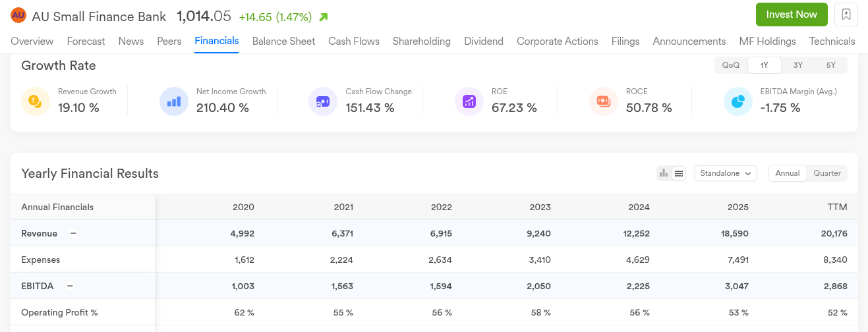
Task: Select the QoQ growth period
Action: [x=731, y=65]
